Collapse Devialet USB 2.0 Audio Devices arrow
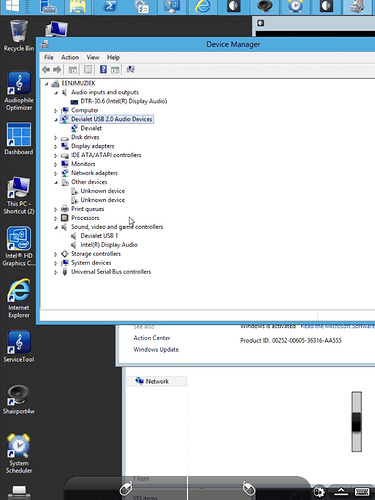Screen dimensions: 375x500 point(56,119)
